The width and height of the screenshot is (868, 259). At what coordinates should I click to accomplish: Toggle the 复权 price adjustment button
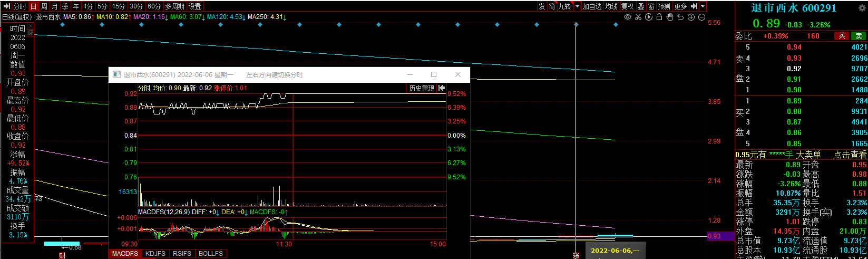(x=627, y=6)
